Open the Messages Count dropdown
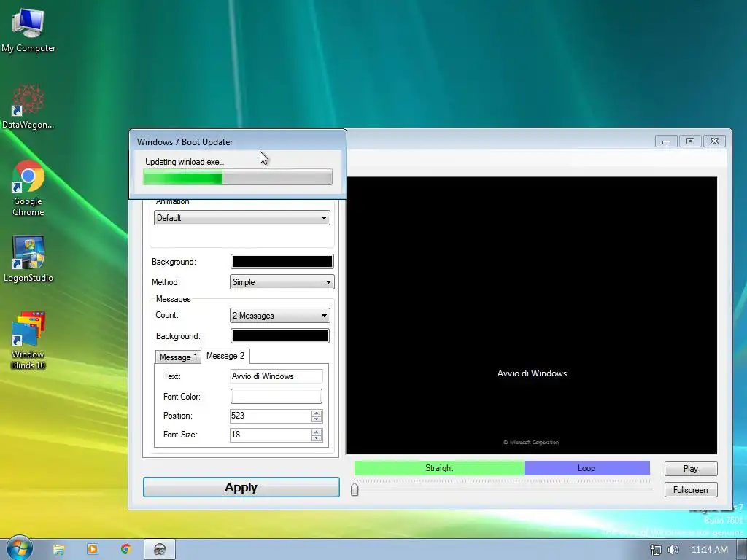Screen dimensions: 747x560 coord(280,315)
